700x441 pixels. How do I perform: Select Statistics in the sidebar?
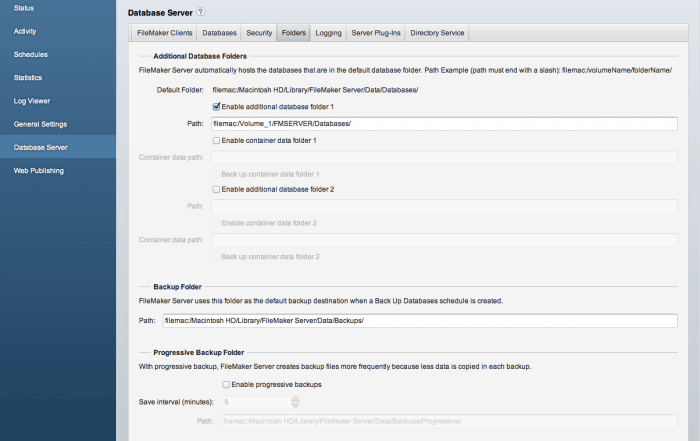(x=28, y=78)
